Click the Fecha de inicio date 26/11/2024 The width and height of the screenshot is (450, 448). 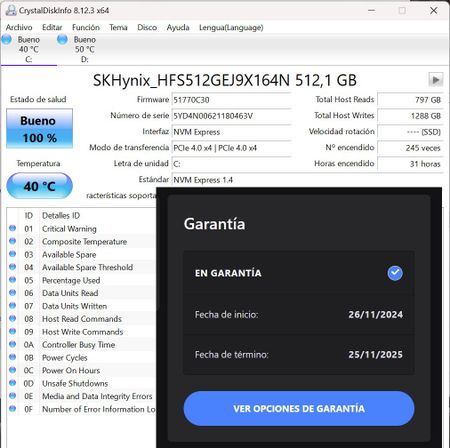coord(376,314)
